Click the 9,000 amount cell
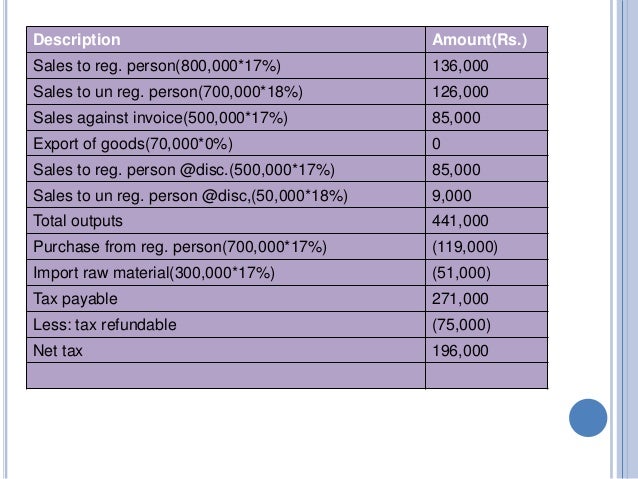 (x=487, y=195)
